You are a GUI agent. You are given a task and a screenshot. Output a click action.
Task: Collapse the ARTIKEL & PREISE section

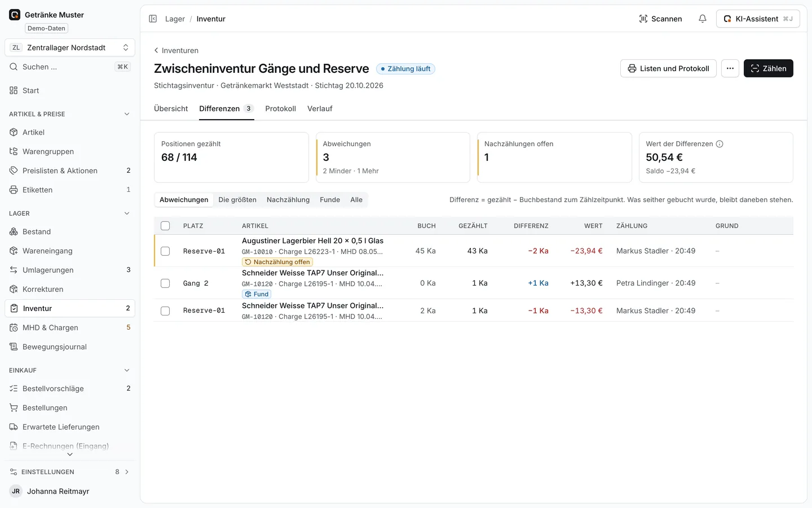click(127, 114)
